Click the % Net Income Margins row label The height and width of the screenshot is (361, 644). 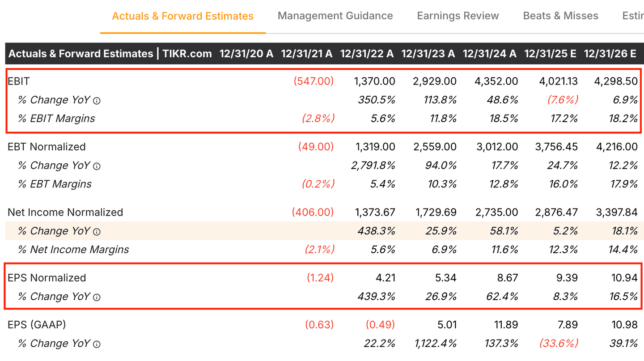pyautogui.click(x=73, y=250)
